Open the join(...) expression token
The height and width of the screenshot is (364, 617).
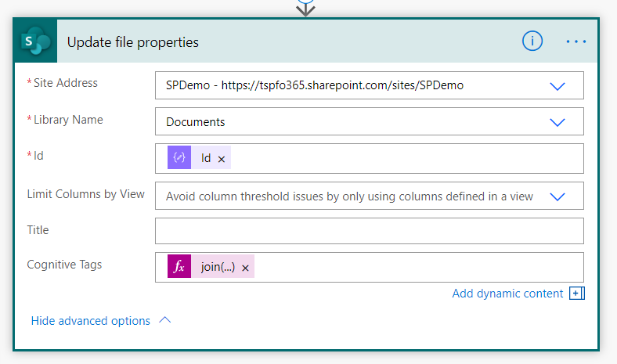pyautogui.click(x=218, y=267)
